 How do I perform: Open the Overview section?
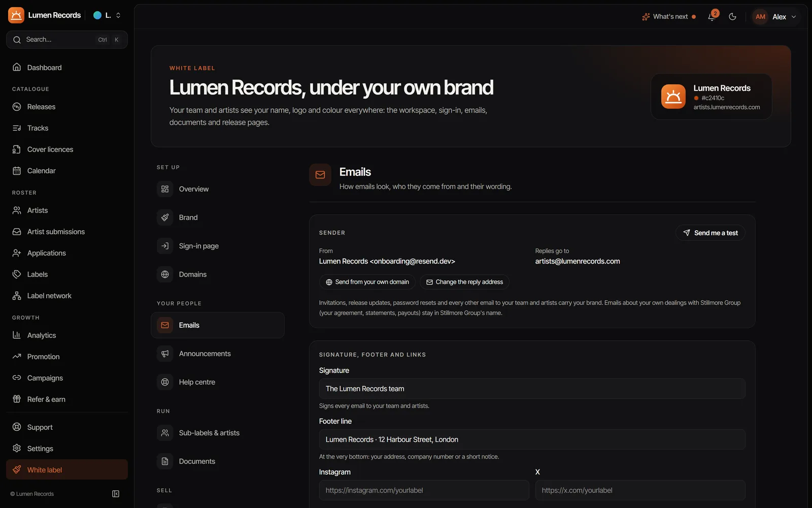pyautogui.click(x=218, y=189)
